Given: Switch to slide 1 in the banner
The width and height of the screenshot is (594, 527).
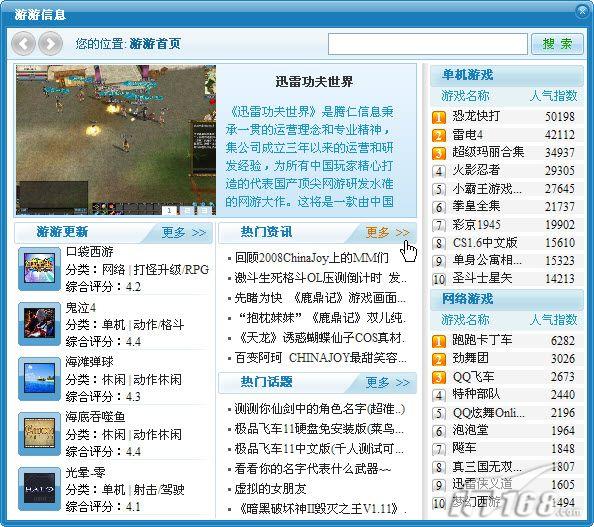Looking at the screenshot, I should (x=169, y=210).
